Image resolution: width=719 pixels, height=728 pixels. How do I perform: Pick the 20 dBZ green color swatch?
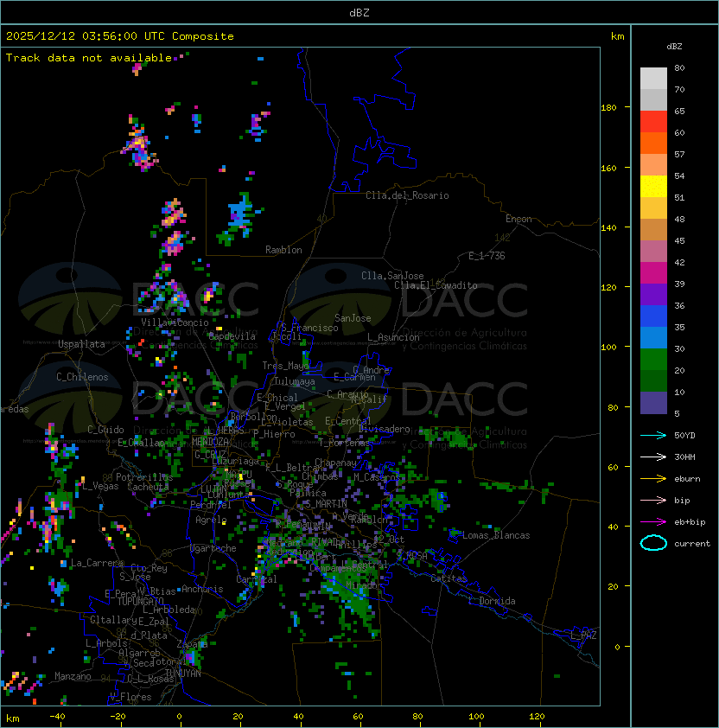tap(653, 359)
